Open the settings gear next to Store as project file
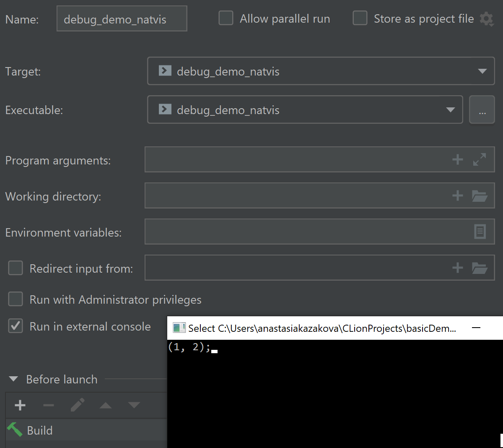The height and width of the screenshot is (448, 503). click(x=487, y=19)
